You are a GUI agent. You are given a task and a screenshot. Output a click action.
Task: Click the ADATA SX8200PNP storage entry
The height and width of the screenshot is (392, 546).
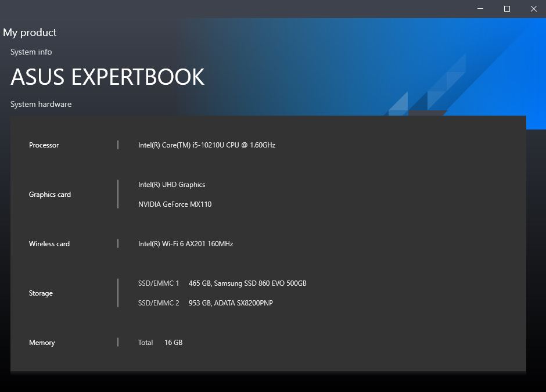tap(231, 303)
